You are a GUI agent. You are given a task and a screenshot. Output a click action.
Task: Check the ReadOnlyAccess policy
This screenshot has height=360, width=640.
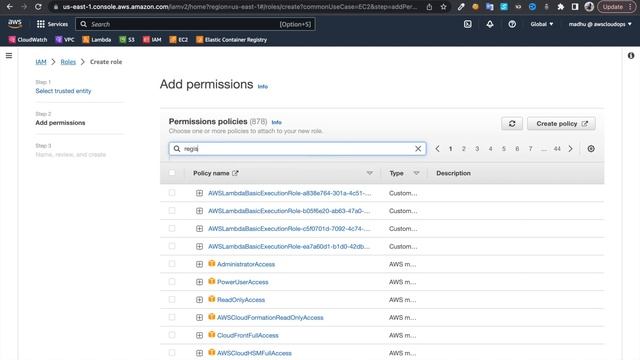point(172,300)
